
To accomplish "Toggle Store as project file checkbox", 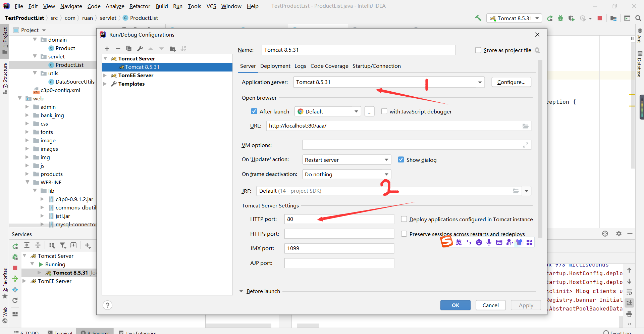I will [x=478, y=50].
